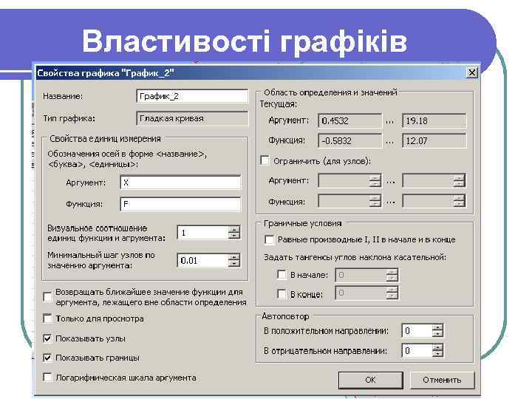This screenshot has height=399, width=532.
Task: Click current Аргумент minimum field 0.4532
Action: tap(349, 120)
